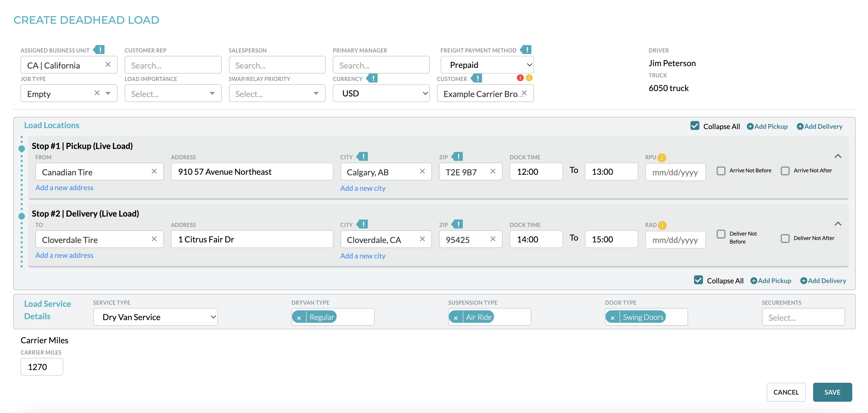Click alert icon next to Stop #1 Zip
Image resolution: width=868 pixels, height=413 pixels.
point(457,156)
